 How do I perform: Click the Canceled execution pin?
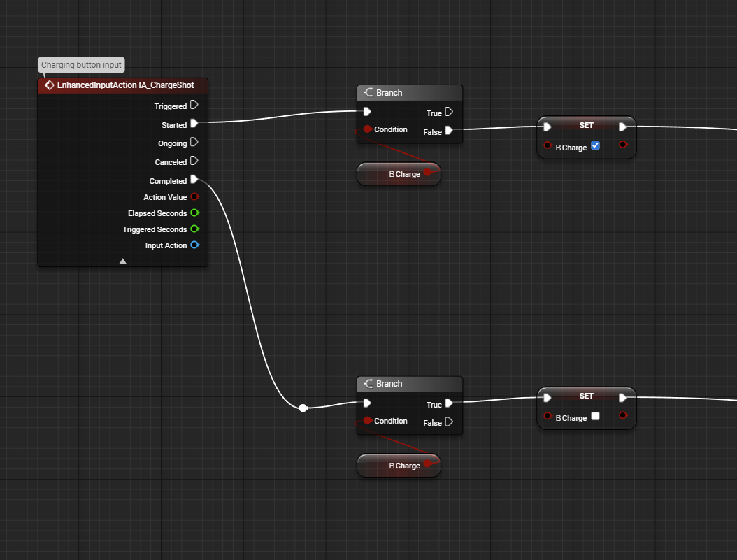point(194,161)
